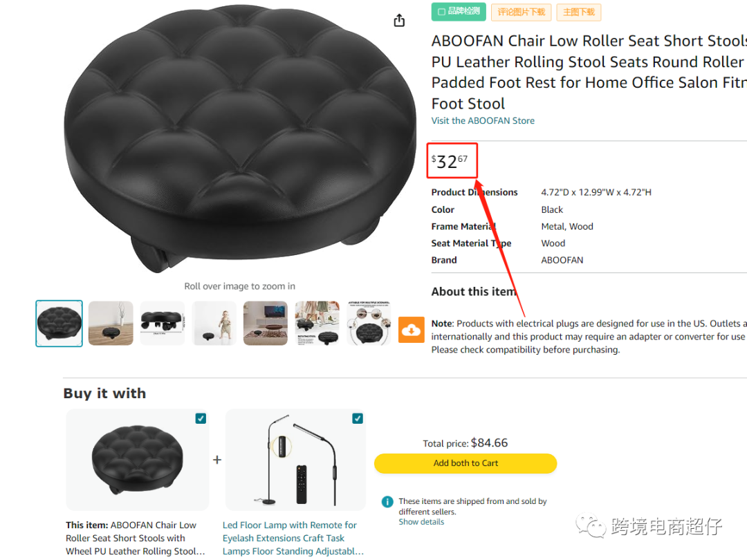Toggle the checkbox on the floor lamp item
The image size is (747, 560).
click(358, 418)
